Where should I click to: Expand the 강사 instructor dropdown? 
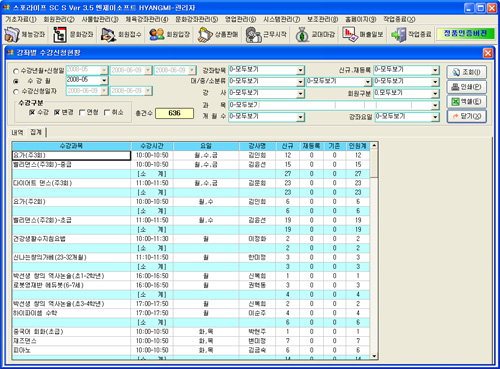coord(300,94)
